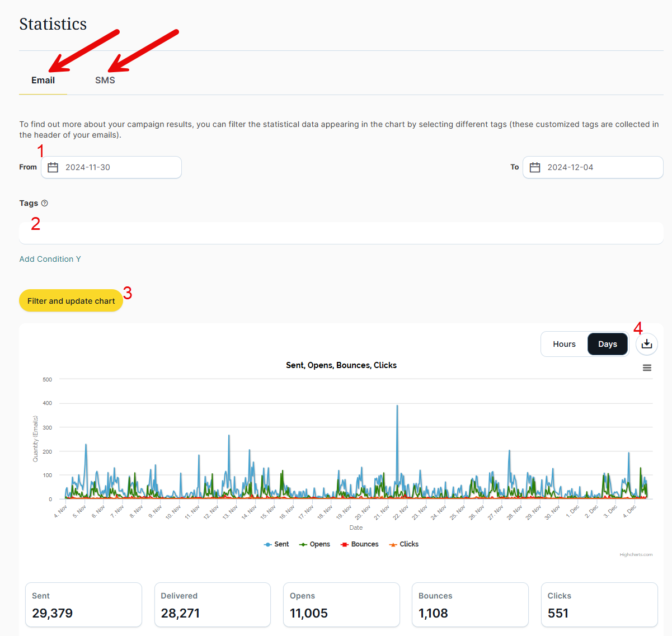Image resolution: width=672 pixels, height=636 pixels.
Task: Toggle the Sent series in chart legend
Action: tap(276, 544)
